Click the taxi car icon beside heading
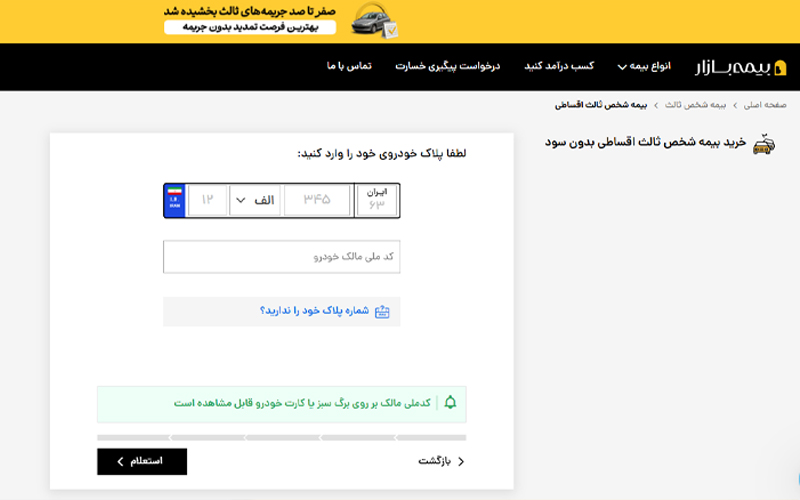Viewport: 800px width, 500px height. pos(764,144)
